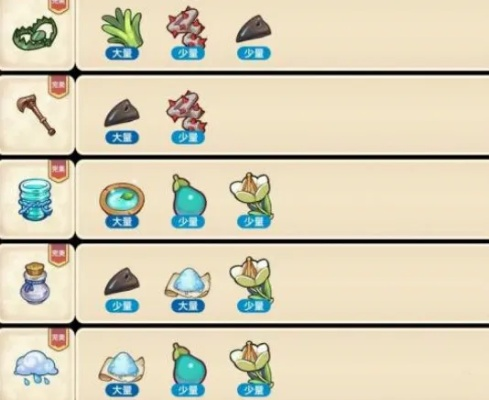This screenshot has height=400, width=489.
Task: Click red ribbon badge on hammer recipe
Action: coord(58,87)
